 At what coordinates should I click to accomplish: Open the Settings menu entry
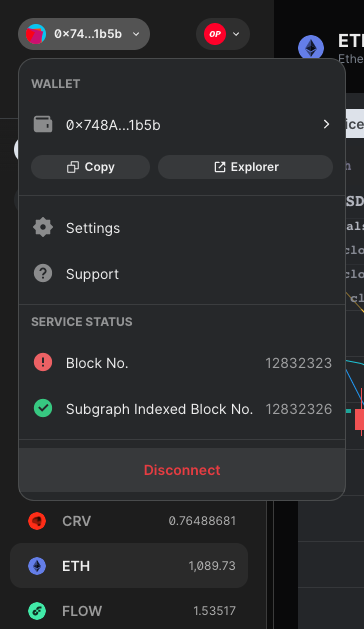coord(182,228)
